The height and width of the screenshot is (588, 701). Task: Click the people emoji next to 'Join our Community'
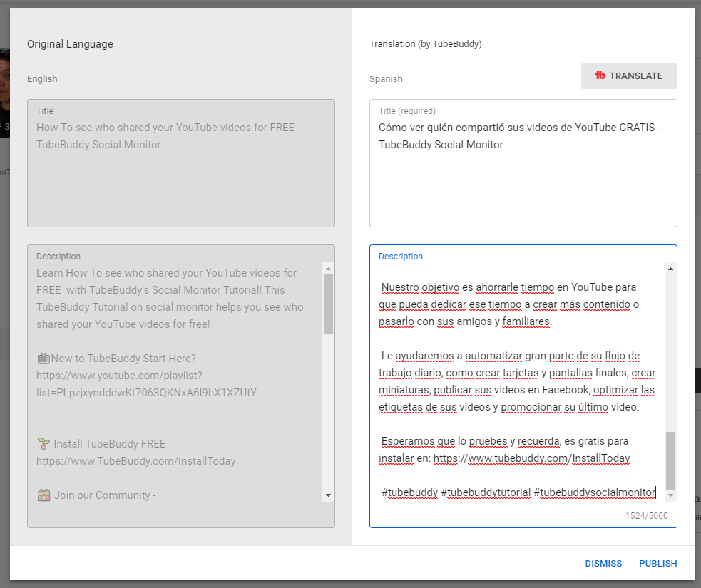(x=44, y=495)
